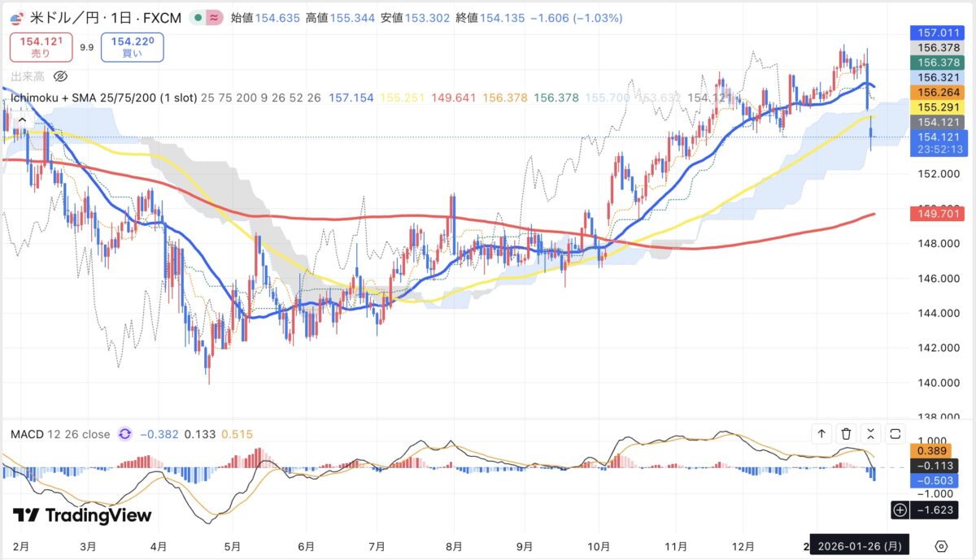This screenshot has width=976, height=560.
Task: Open chart settings hexagon gear icon
Action: pyautogui.click(x=941, y=545)
